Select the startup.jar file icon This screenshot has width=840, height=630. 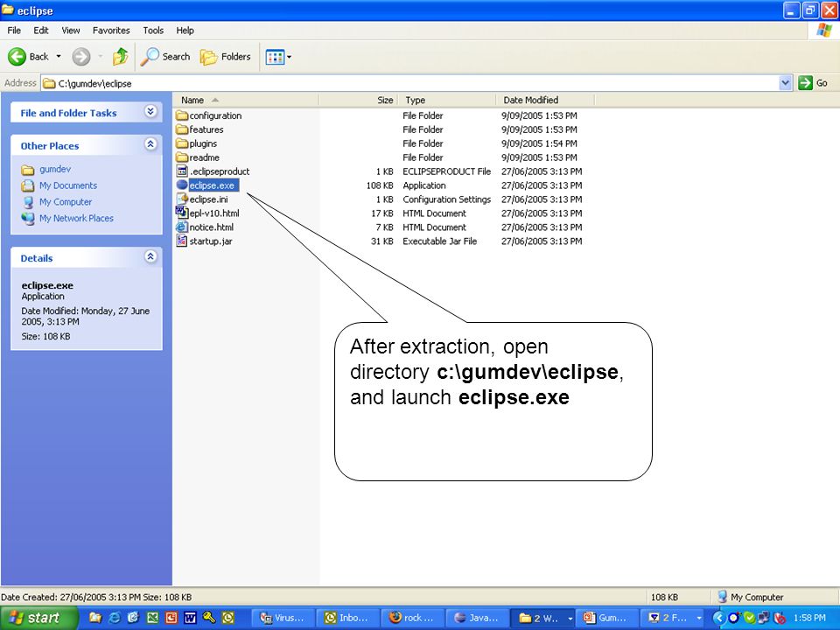click(182, 241)
